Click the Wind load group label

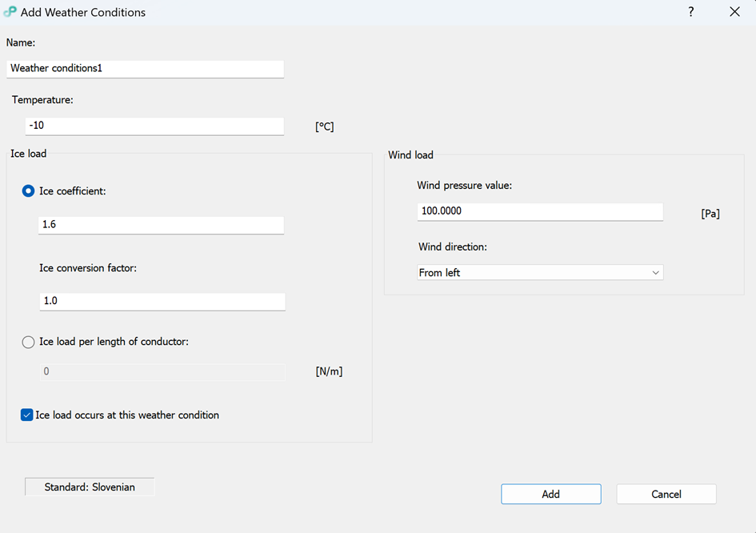pos(410,155)
